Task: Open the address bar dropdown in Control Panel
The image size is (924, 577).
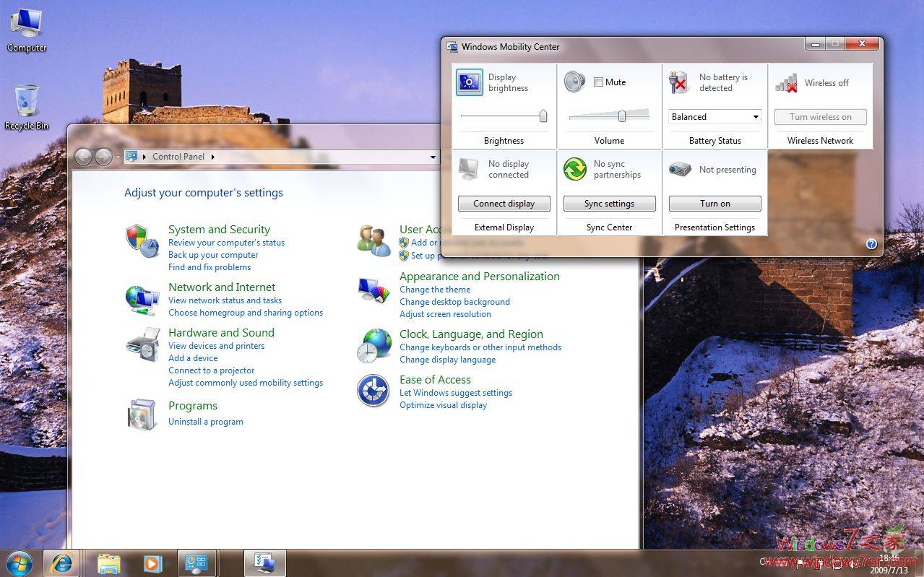Action: click(x=433, y=157)
